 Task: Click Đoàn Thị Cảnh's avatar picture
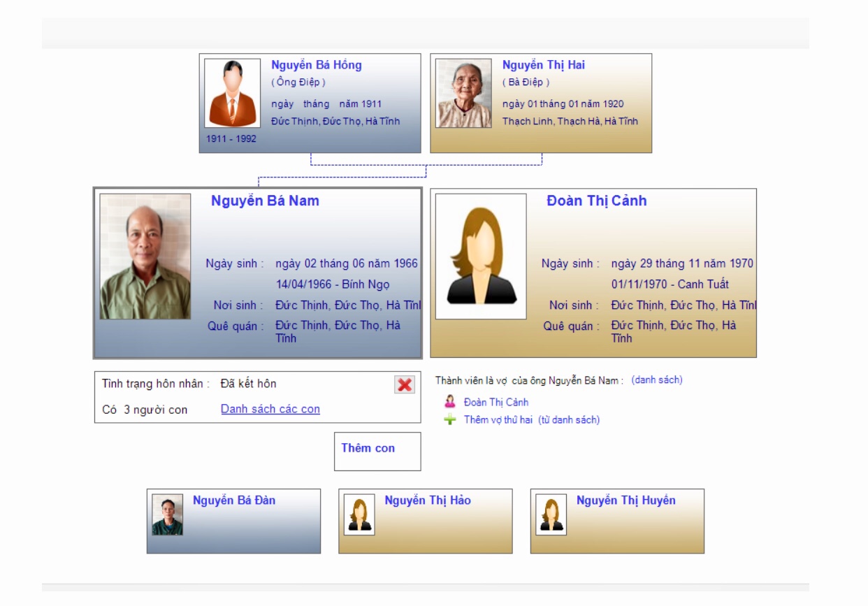481,257
